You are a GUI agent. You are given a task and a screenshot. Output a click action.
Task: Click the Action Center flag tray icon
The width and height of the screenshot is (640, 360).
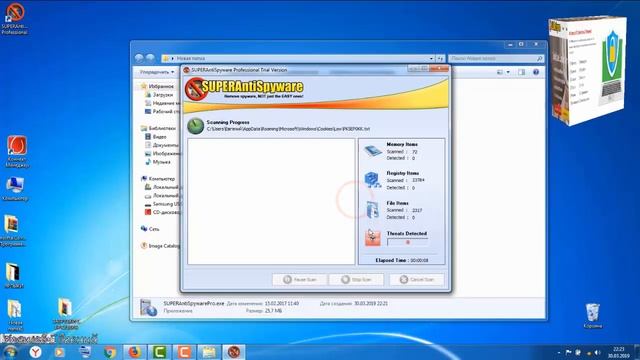[568, 352]
